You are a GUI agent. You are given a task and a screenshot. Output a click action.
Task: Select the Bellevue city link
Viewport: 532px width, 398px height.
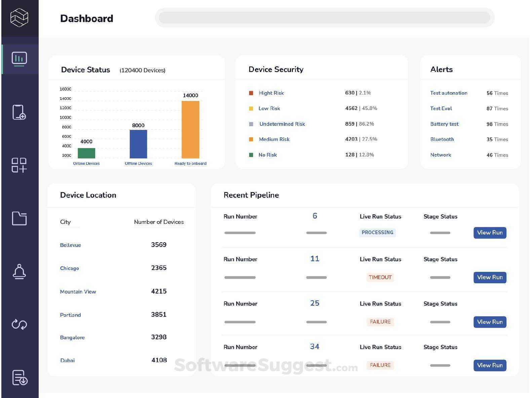pyautogui.click(x=71, y=245)
